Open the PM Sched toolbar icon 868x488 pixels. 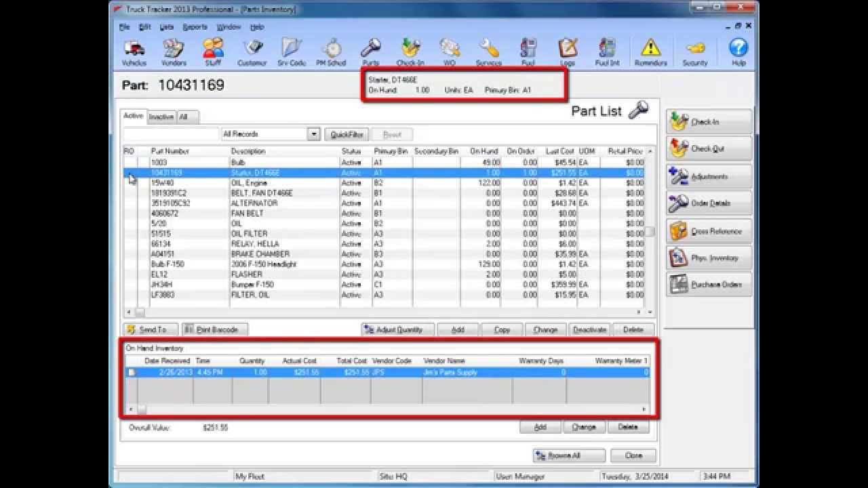(332, 52)
